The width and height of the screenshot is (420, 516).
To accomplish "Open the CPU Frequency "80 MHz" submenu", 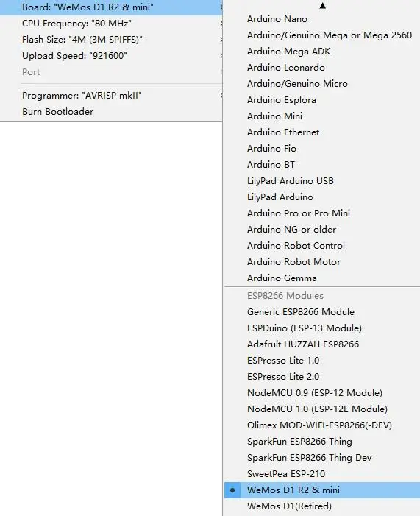I will click(111, 24).
